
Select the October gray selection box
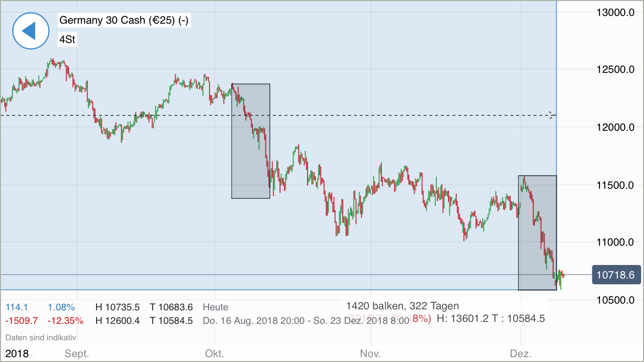click(251, 140)
